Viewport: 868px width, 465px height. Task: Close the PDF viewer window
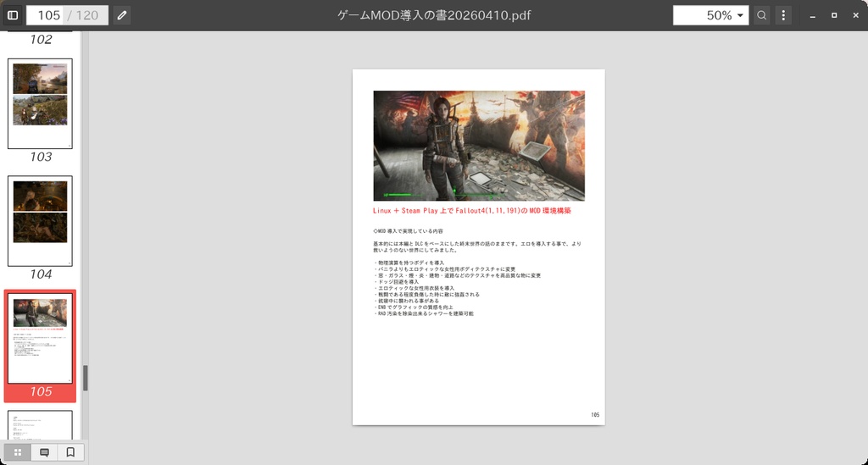pyautogui.click(x=856, y=15)
